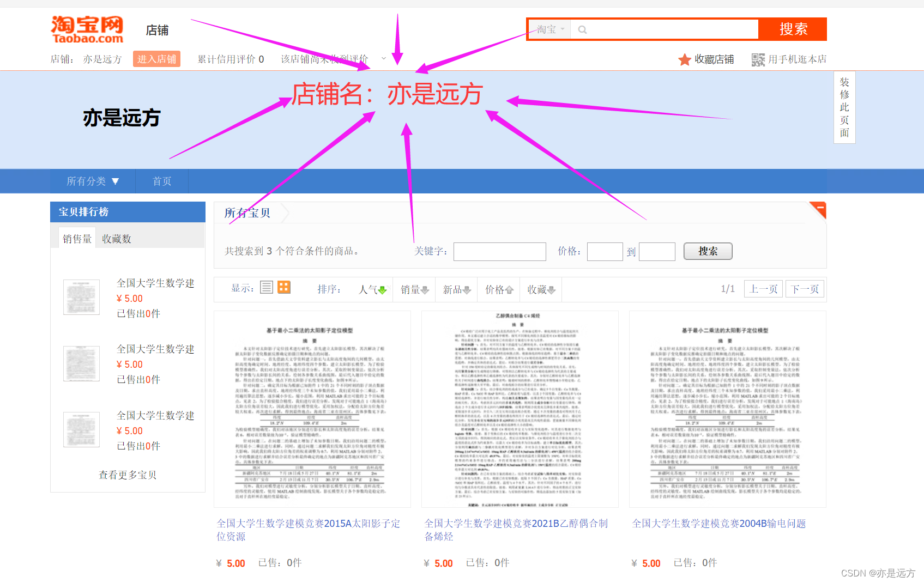Select the 销售量 ranking tab
924x583 pixels.
click(77, 239)
